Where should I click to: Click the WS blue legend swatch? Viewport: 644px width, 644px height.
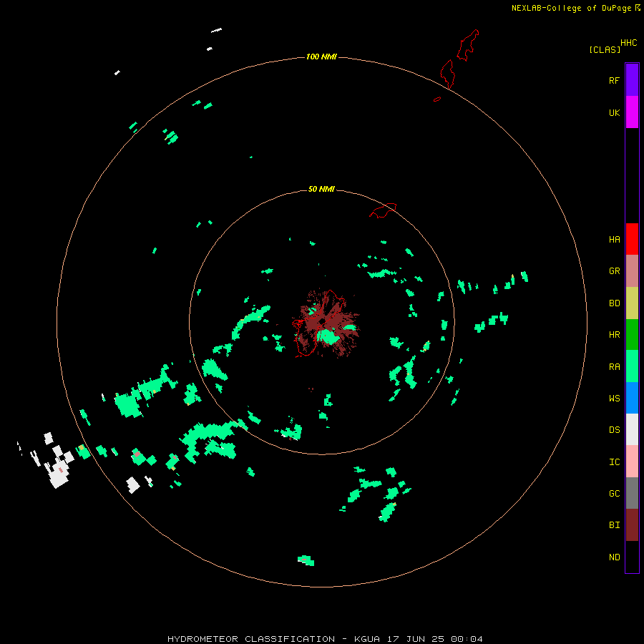coord(632,398)
